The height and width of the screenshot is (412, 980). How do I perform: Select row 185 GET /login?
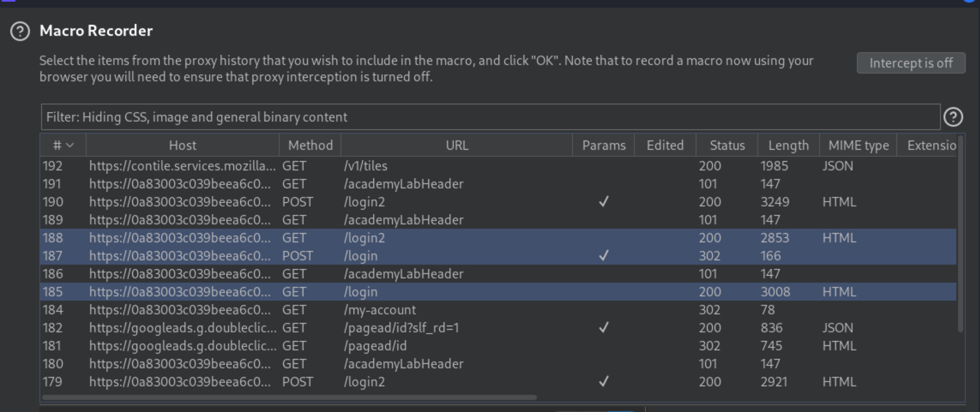(x=498, y=292)
